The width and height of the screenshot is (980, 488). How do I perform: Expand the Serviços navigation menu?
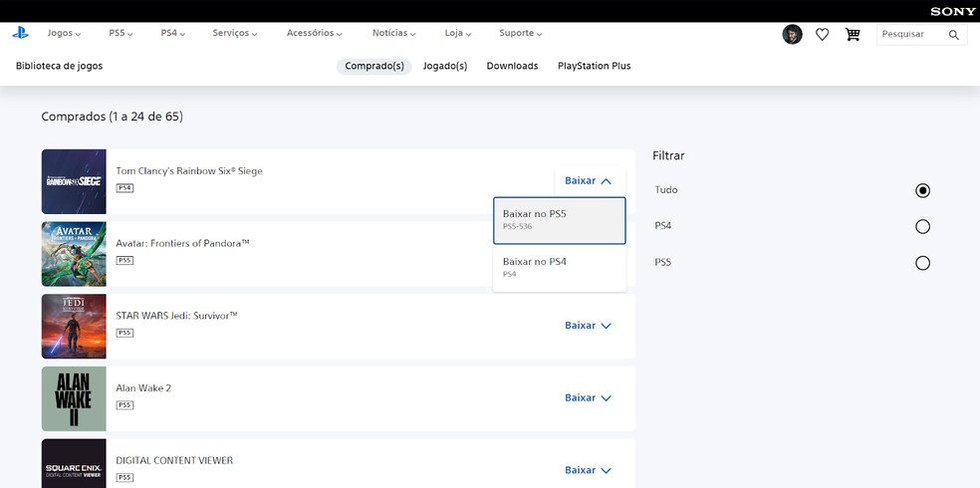(234, 33)
